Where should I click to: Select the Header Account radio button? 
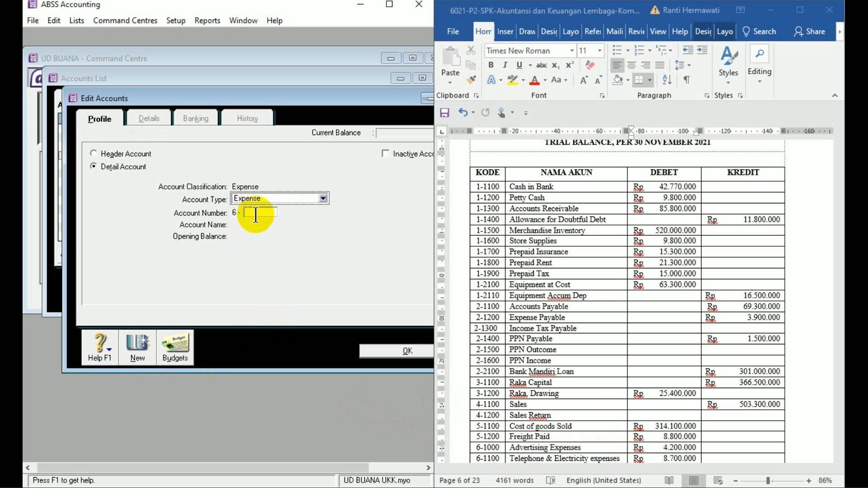[x=94, y=153]
